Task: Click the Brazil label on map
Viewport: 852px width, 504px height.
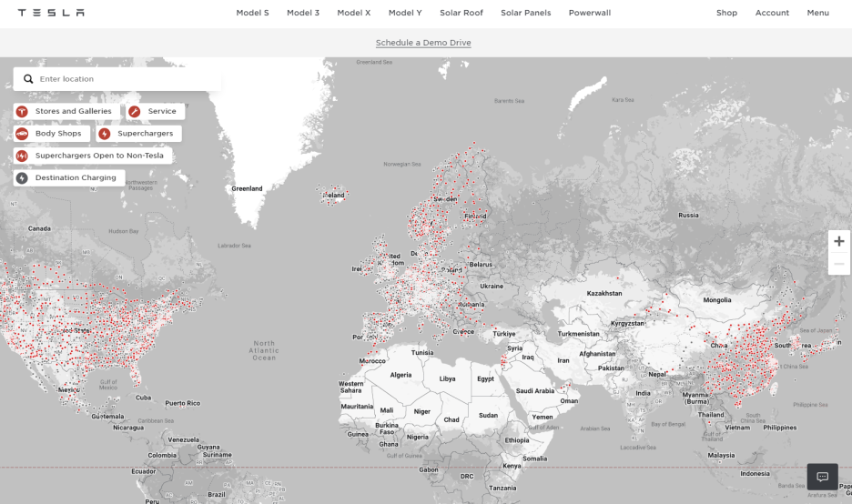Action: [x=217, y=495]
